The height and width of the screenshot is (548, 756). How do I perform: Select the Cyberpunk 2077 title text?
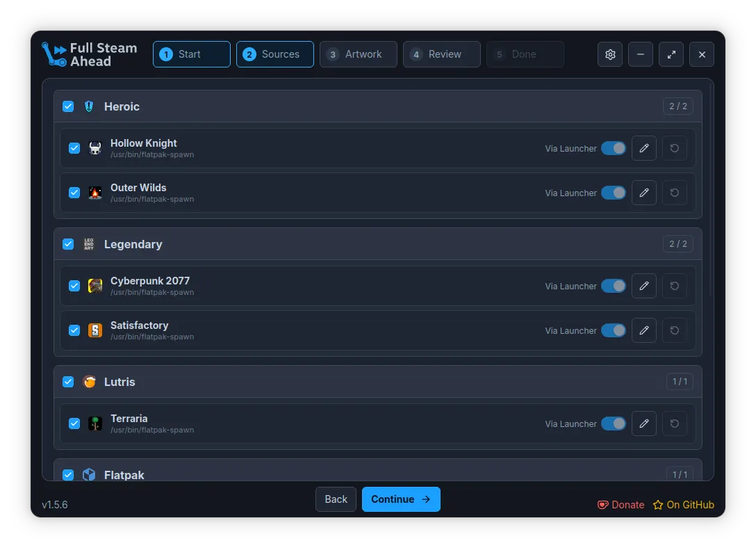pyautogui.click(x=150, y=281)
